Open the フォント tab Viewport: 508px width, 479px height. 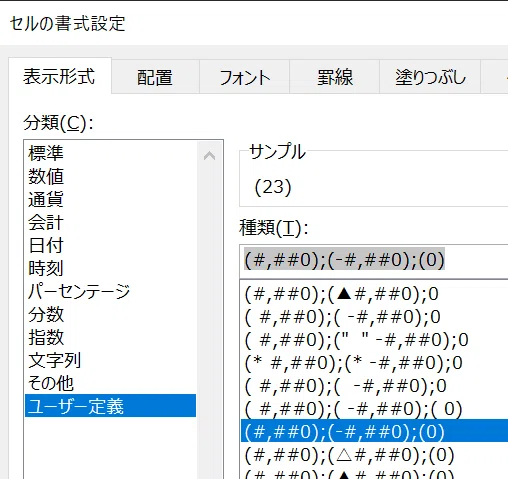244,77
